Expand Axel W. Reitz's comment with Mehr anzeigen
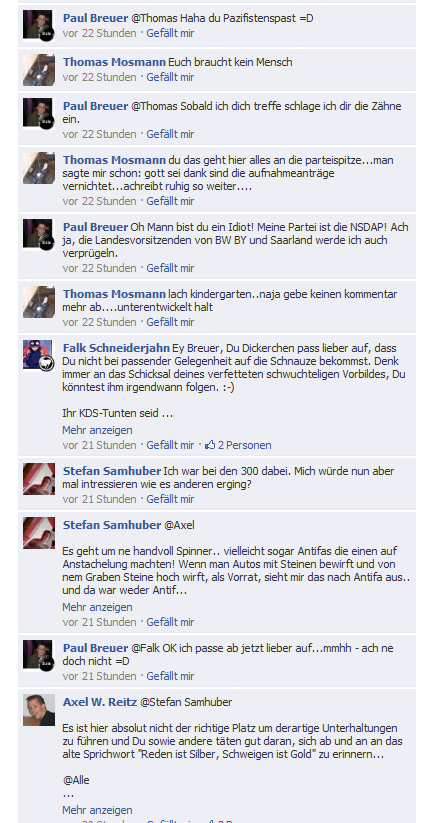 point(97,810)
